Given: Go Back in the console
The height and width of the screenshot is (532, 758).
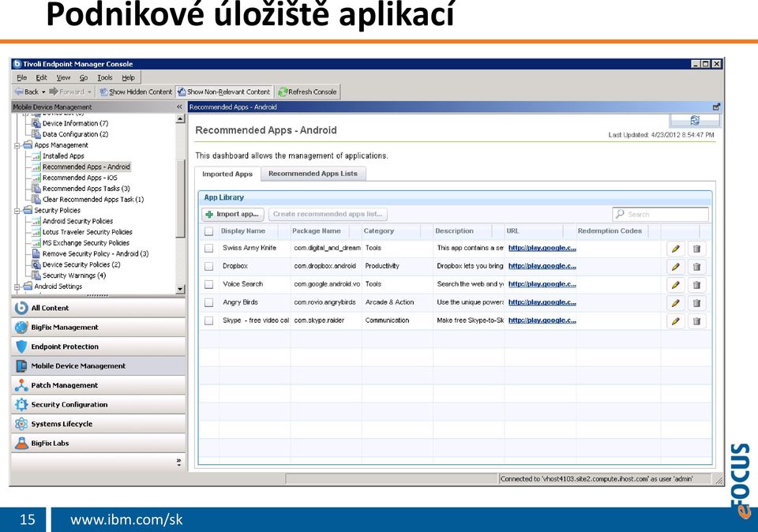Looking at the screenshot, I should [27, 92].
